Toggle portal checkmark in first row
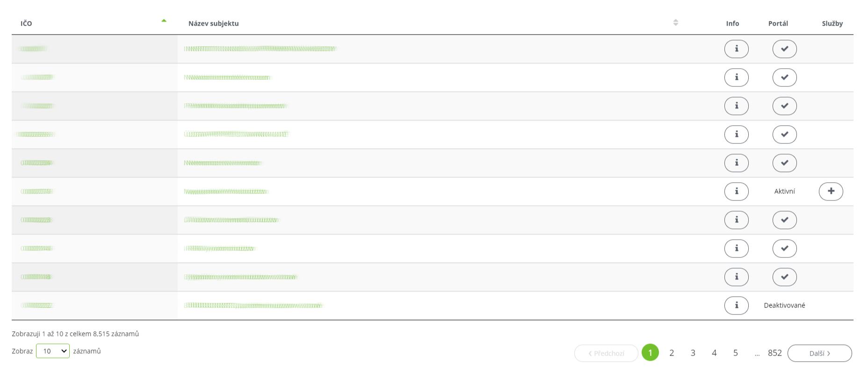 [x=784, y=49]
